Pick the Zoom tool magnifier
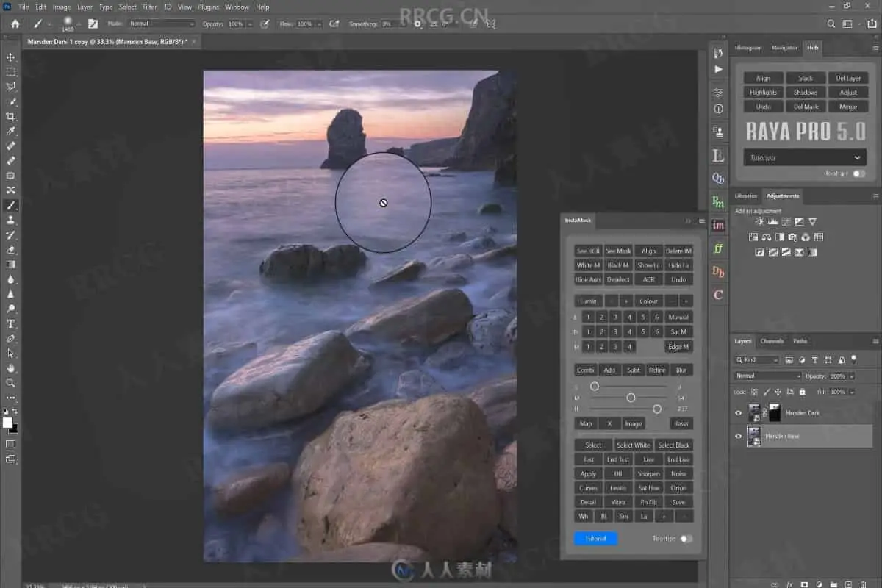The height and width of the screenshot is (588, 882). pos(11,383)
